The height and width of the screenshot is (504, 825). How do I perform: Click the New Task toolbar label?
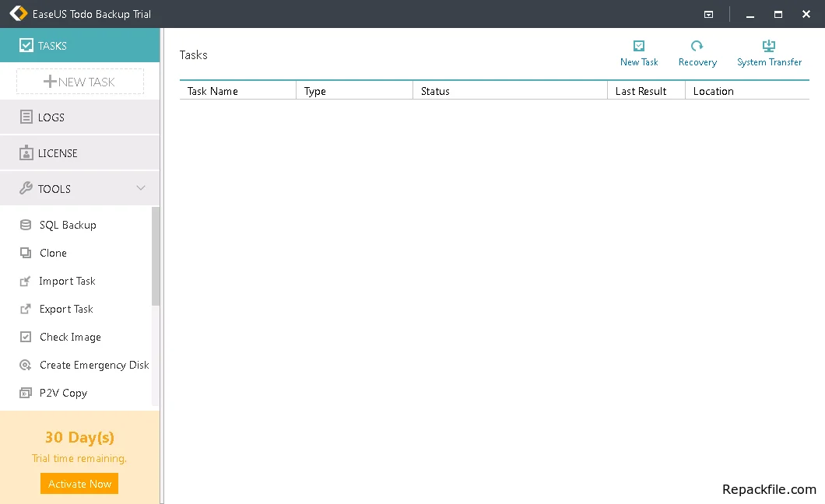639,62
